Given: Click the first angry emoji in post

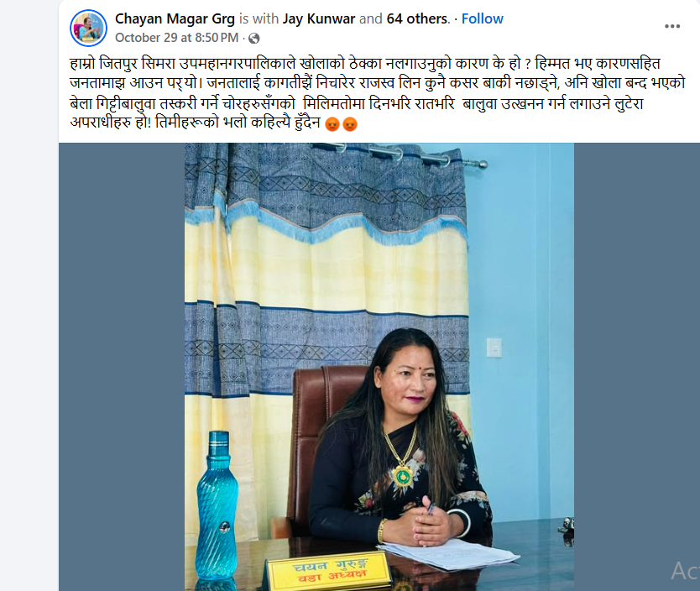Looking at the screenshot, I should 332,123.
